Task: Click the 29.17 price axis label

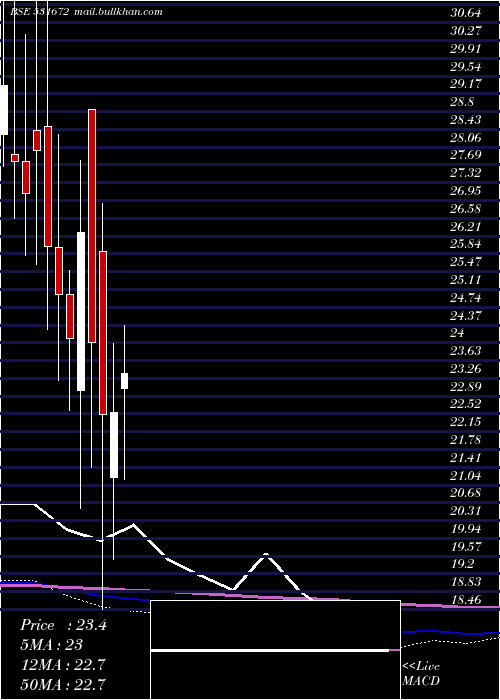Action: click(466, 84)
